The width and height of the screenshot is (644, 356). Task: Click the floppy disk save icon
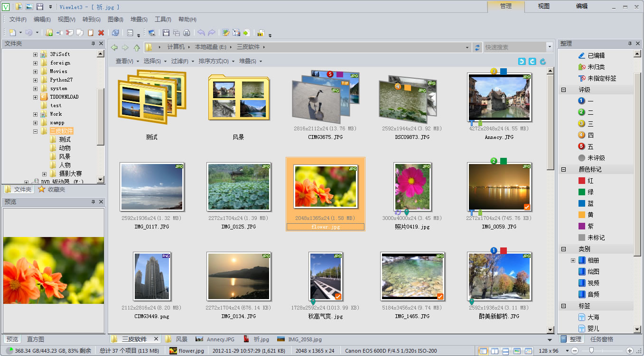pyautogui.click(x=166, y=33)
